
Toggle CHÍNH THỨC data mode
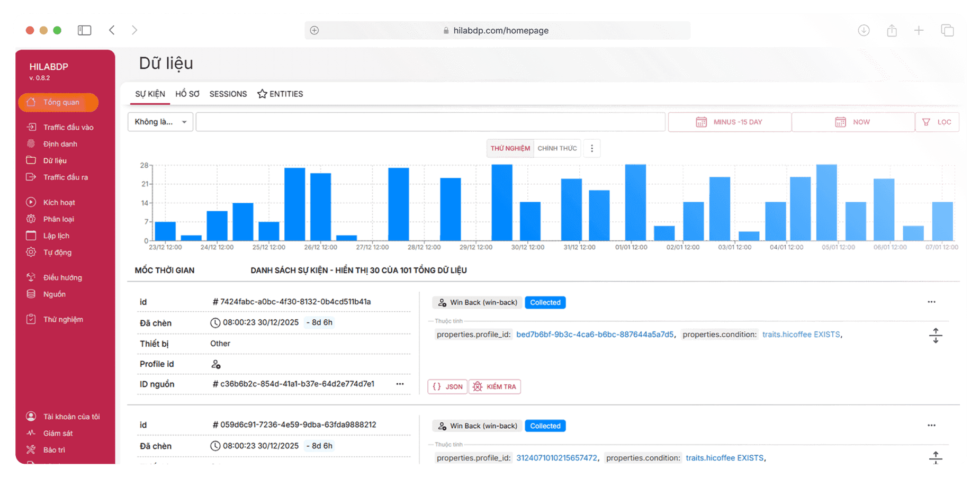pos(557,148)
